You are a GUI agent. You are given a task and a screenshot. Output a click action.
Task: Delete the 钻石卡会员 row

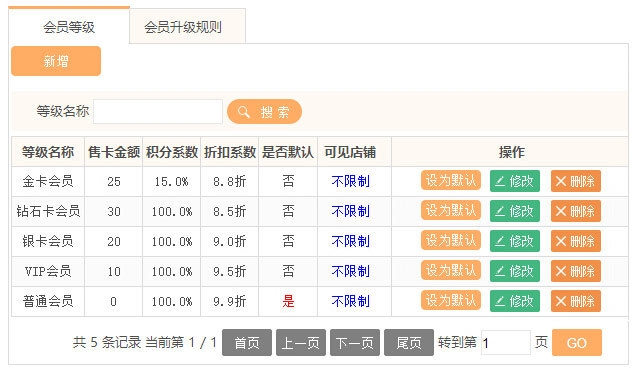[576, 211]
